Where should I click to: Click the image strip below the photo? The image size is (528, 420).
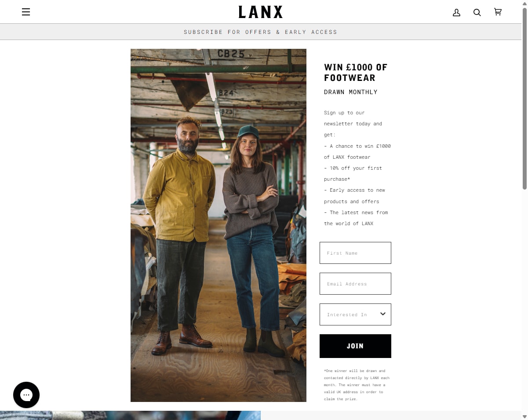point(130,416)
